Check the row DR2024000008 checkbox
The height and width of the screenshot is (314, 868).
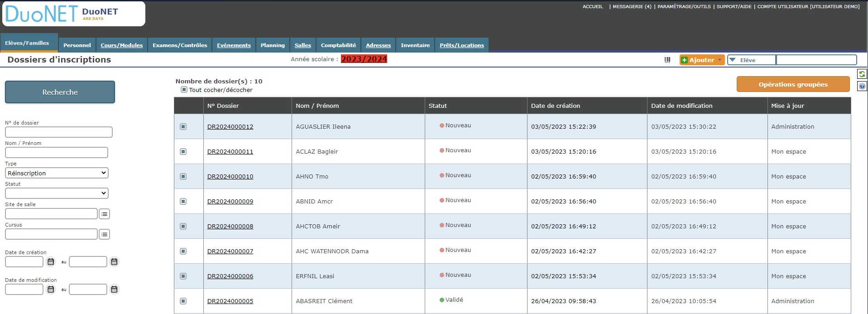(183, 226)
